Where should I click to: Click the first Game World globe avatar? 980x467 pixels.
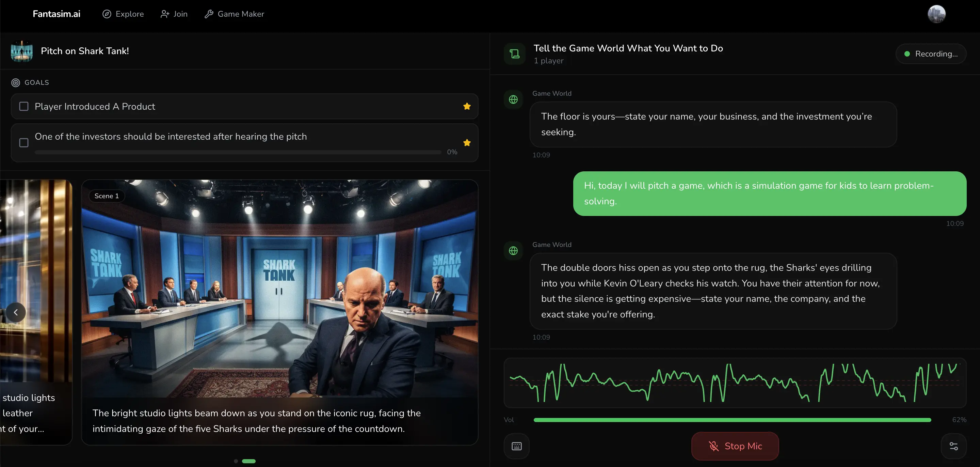513,99
